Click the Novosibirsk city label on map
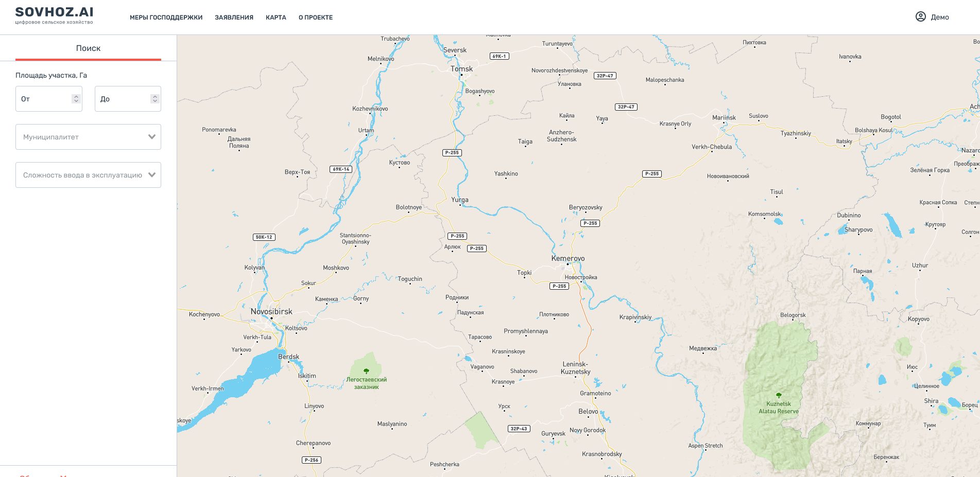Viewport: 980px width, 477px height. coord(271,312)
